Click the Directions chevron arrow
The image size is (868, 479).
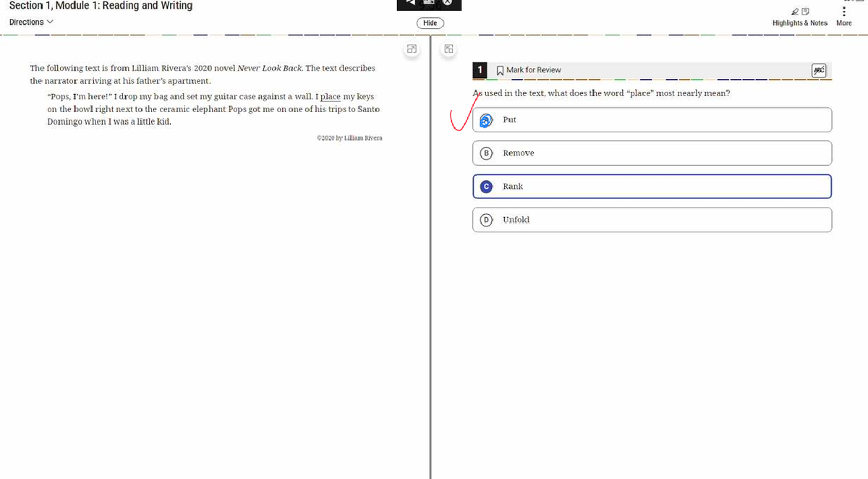49,22
